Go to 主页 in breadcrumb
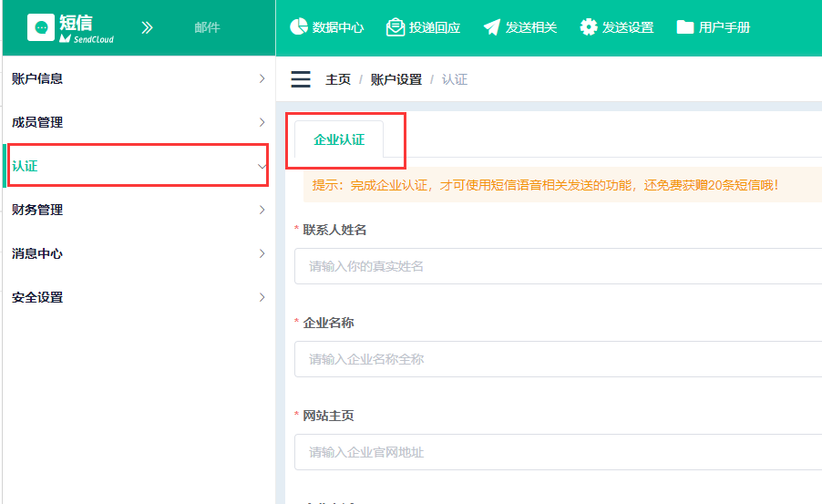 [x=338, y=79]
